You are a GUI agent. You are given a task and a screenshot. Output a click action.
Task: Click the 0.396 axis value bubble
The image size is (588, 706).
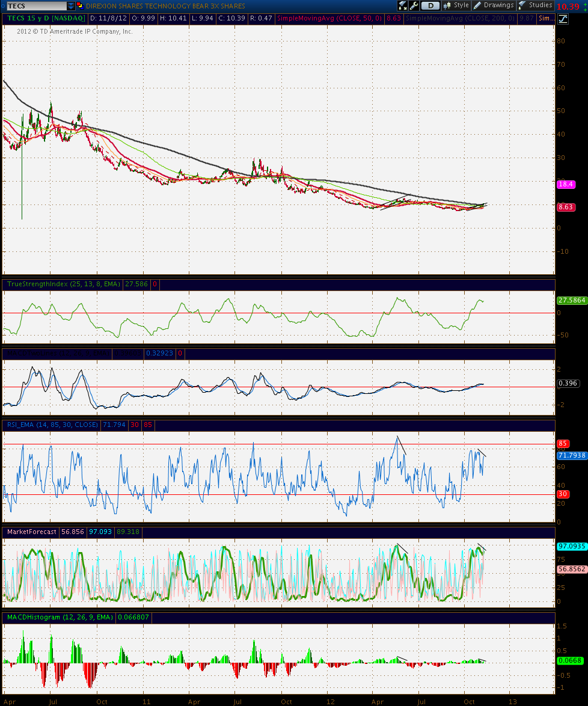pos(568,384)
